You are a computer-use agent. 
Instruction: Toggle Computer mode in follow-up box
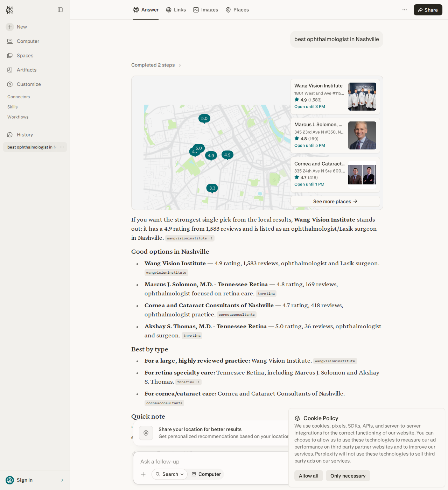coord(206,474)
